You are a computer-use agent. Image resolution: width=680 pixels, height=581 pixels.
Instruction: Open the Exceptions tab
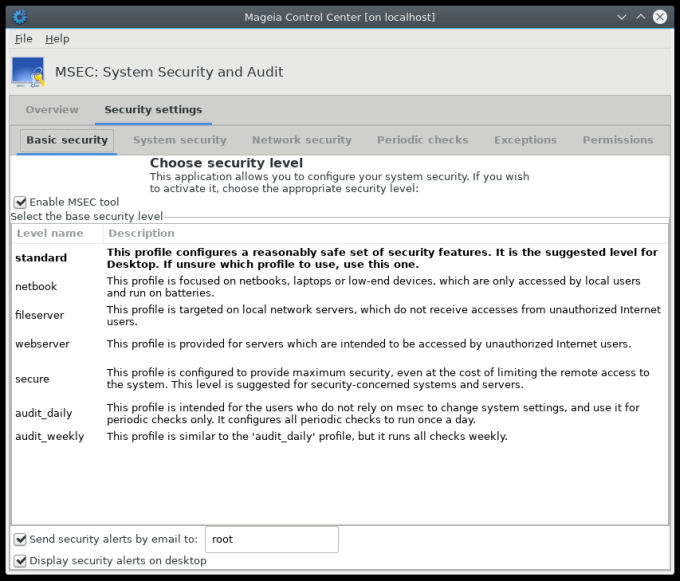click(x=525, y=140)
